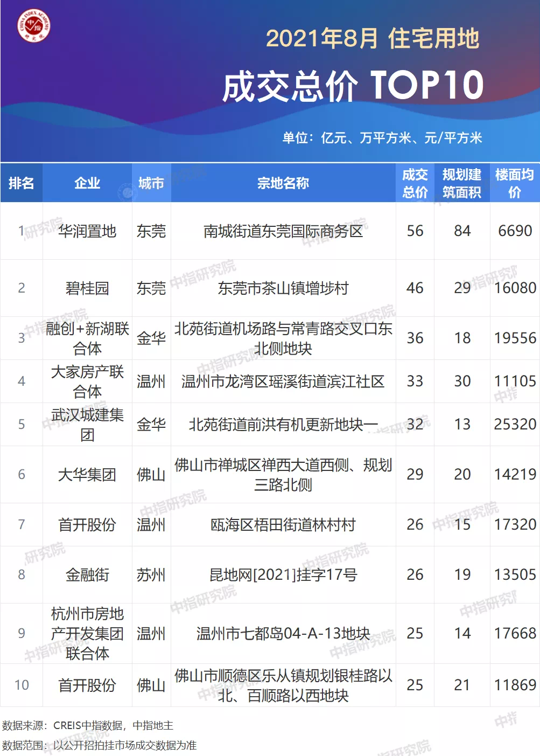Click total price 33 in rank 4 row
Viewport: 540px width, 756px height.
point(415,382)
